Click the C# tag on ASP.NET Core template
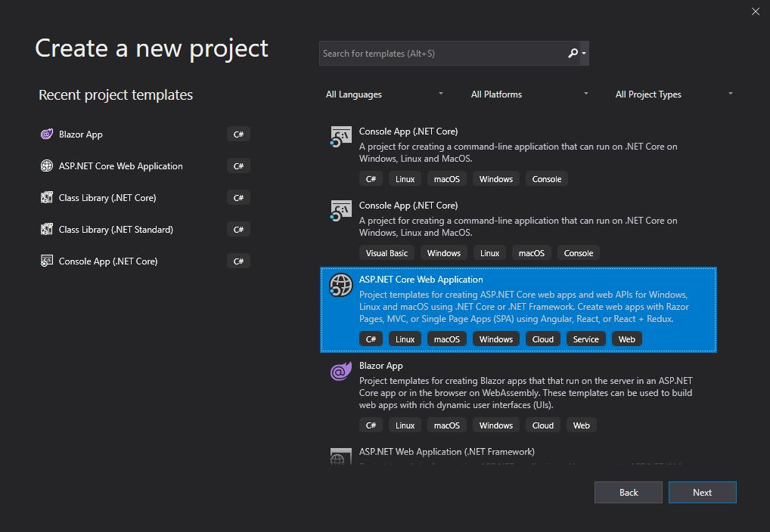 pyautogui.click(x=371, y=339)
